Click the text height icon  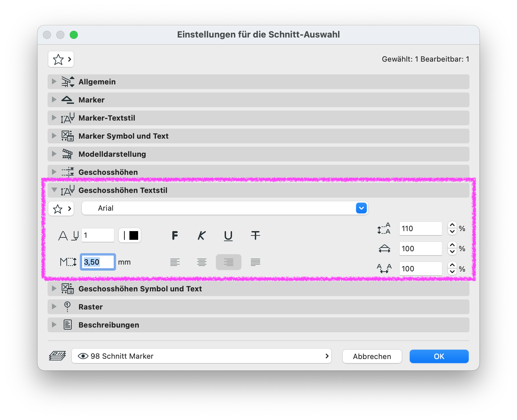[68, 262]
